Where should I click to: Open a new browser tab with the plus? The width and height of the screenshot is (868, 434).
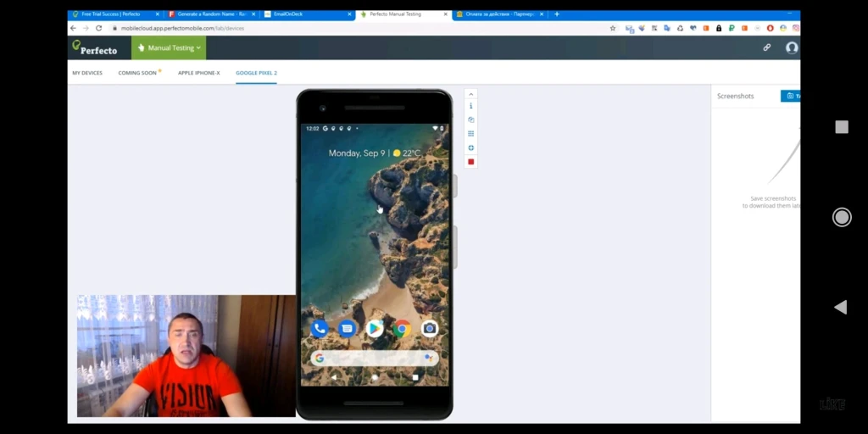(x=557, y=14)
